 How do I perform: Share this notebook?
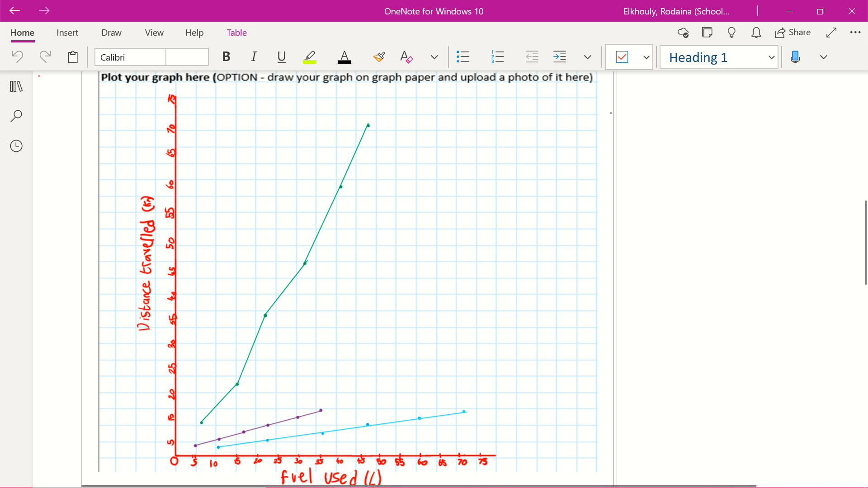(x=793, y=33)
